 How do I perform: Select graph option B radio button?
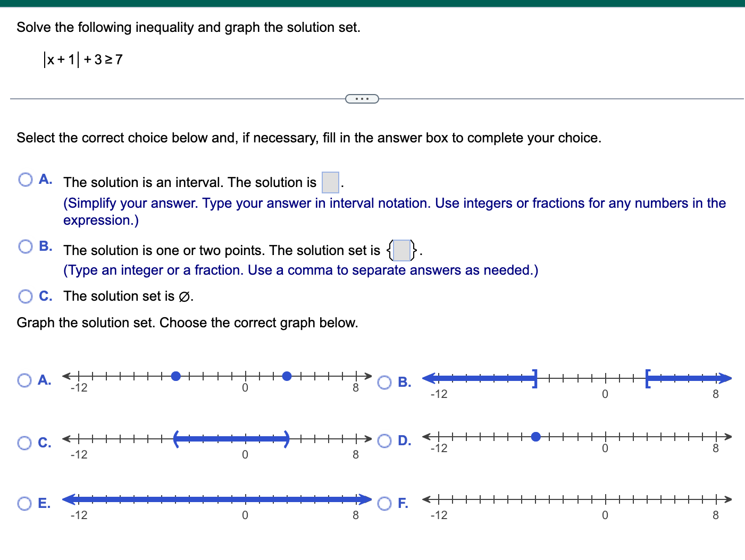pos(384,383)
